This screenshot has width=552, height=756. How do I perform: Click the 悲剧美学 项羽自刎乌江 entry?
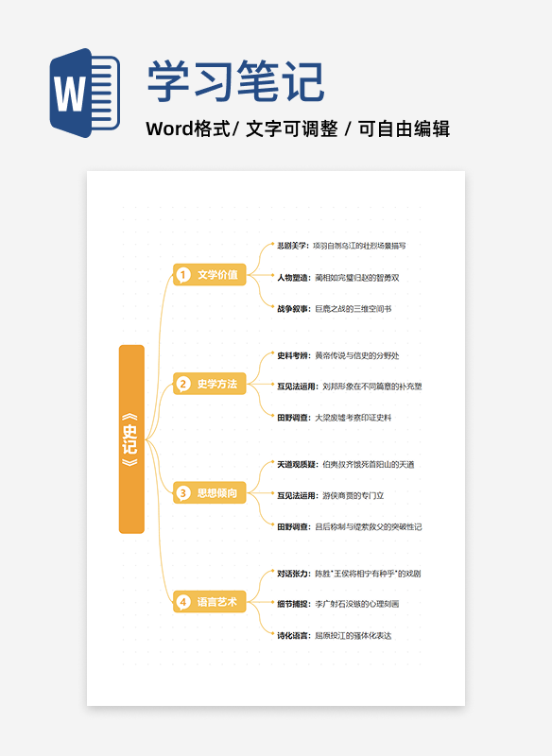coord(341,246)
